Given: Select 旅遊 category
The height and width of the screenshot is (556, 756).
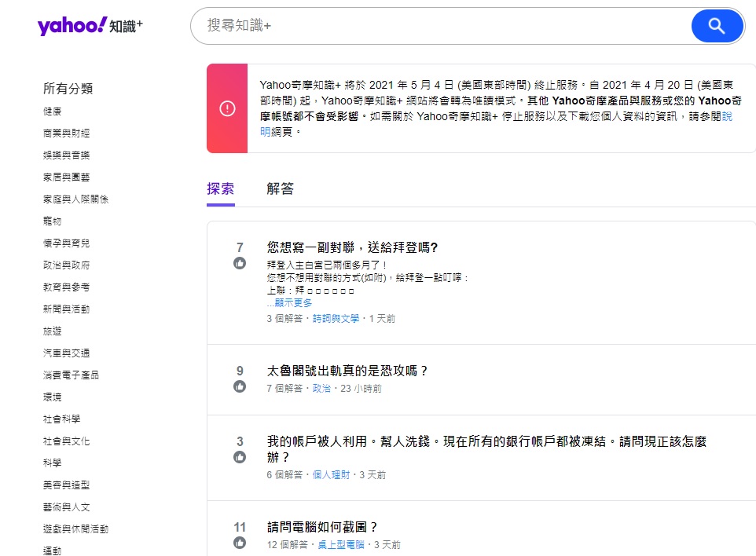Looking at the screenshot, I should [52, 331].
